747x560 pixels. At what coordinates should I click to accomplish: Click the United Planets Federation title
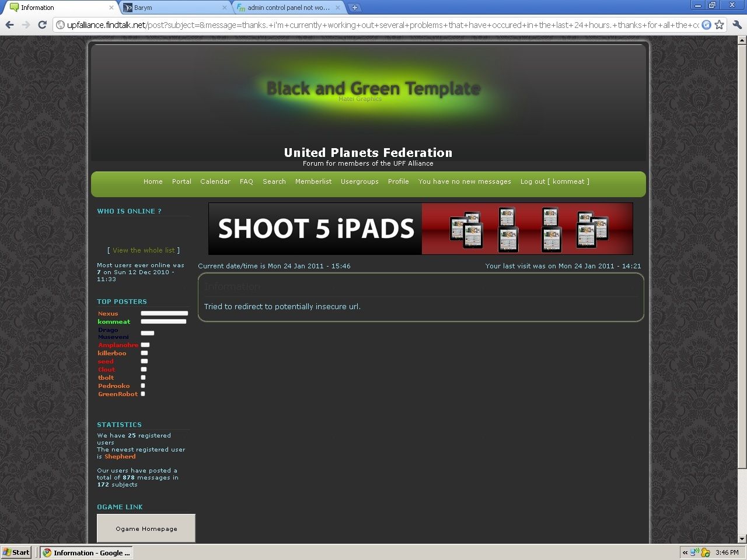point(368,153)
